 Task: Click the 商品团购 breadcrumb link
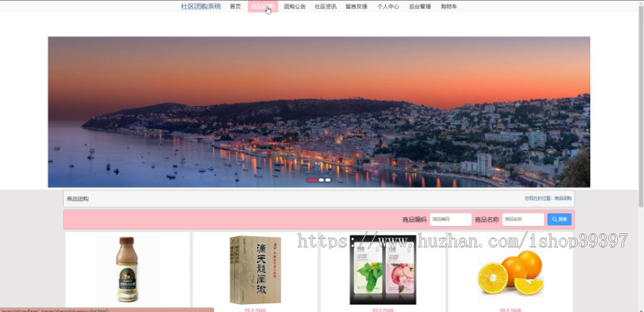[562, 198]
